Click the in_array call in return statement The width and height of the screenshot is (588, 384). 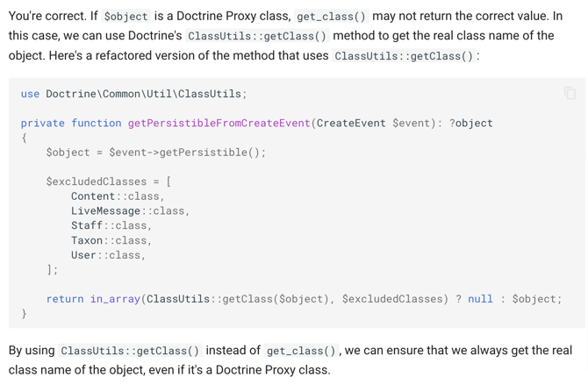[115, 299]
